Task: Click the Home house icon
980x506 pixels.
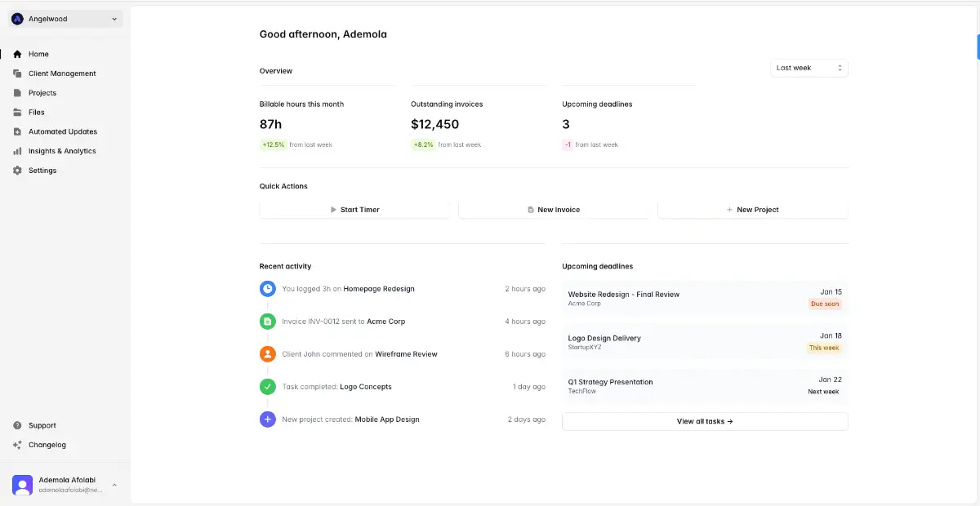Action: tap(17, 54)
